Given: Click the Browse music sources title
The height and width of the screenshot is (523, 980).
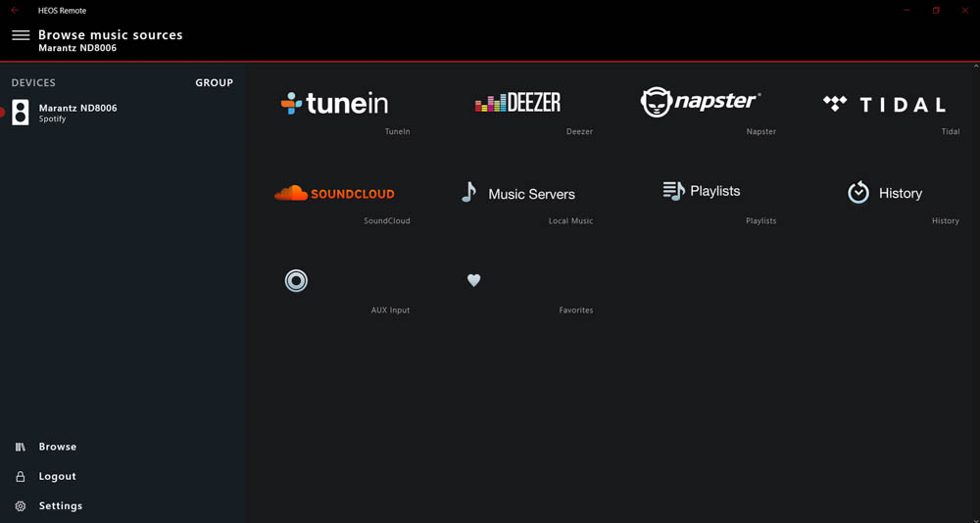Looking at the screenshot, I should click(111, 35).
